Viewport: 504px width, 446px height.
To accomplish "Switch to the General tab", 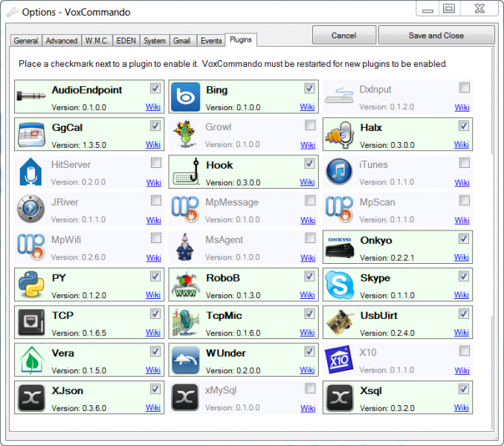I will (x=26, y=41).
